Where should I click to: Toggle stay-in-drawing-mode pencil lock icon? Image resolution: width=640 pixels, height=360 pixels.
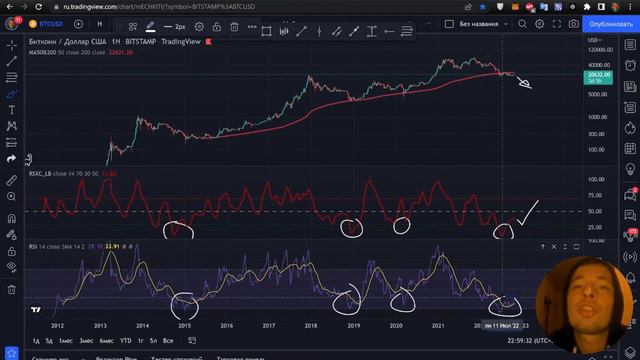click(11, 235)
